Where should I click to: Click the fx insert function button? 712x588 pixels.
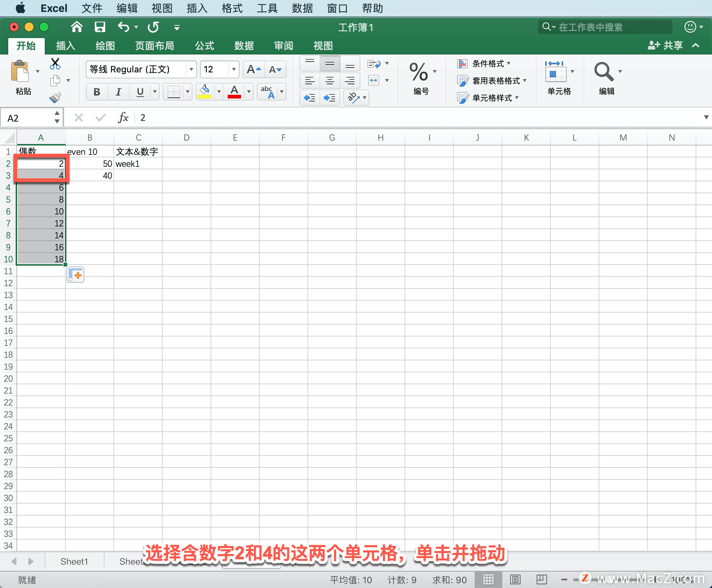(123, 118)
